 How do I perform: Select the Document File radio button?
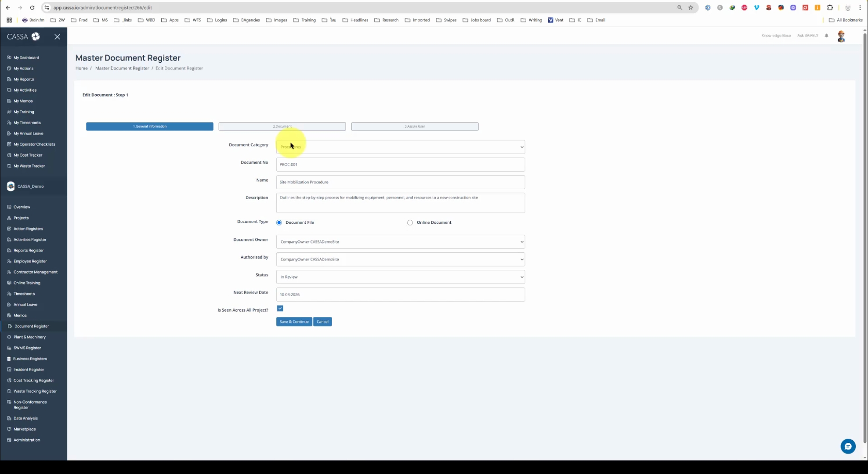(279, 223)
